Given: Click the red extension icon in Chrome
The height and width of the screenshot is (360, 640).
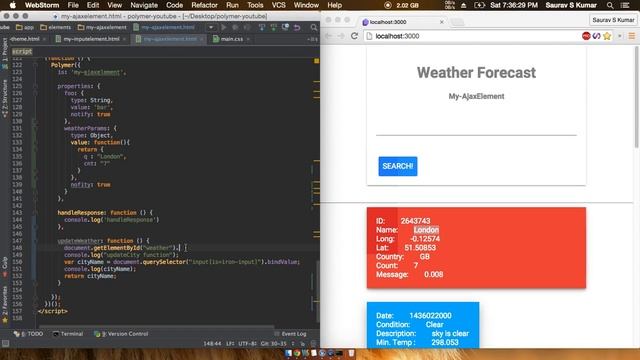Looking at the screenshot, I should pyautogui.click(x=586, y=36).
